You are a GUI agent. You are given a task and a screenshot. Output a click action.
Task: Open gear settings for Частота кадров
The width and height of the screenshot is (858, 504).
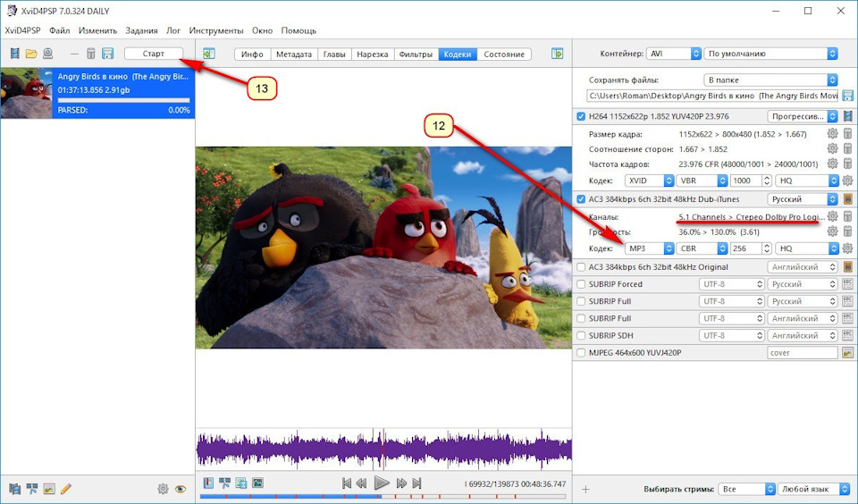pos(832,164)
